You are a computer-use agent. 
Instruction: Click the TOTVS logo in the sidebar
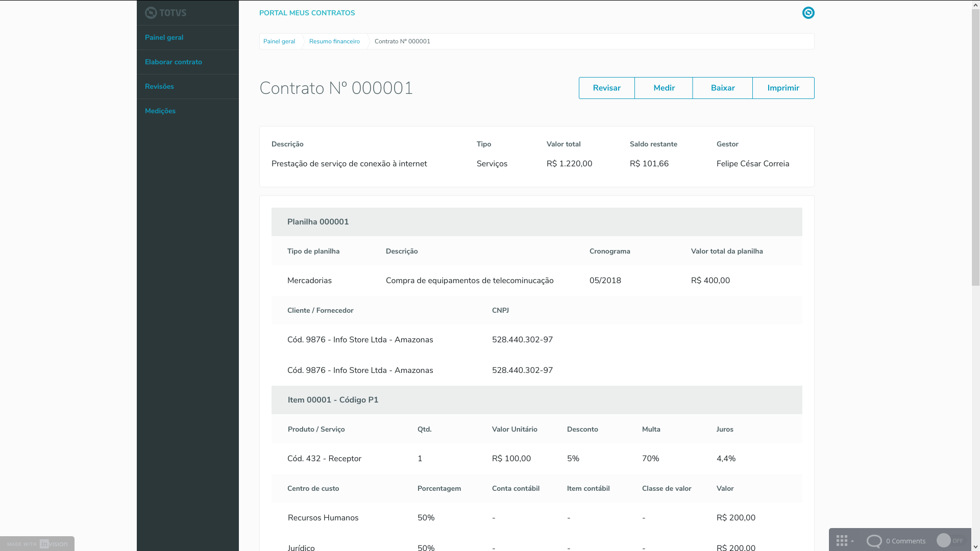click(165, 13)
